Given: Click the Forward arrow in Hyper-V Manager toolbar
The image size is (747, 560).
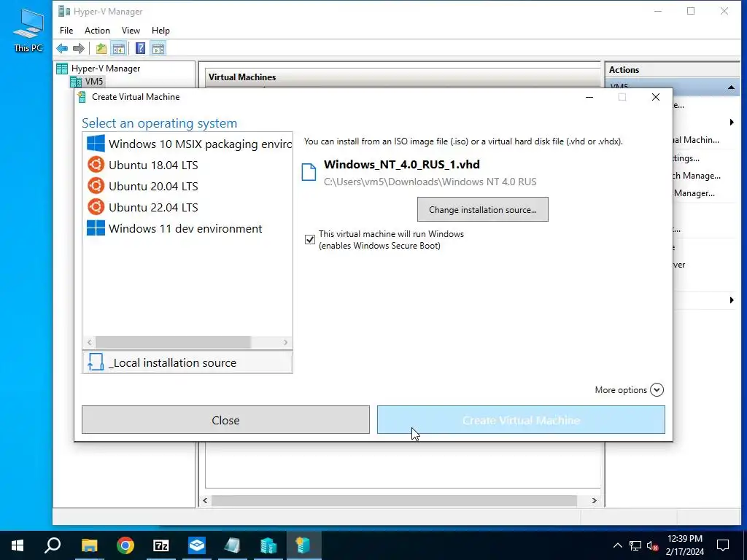Looking at the screenshot, I should 79,48.
